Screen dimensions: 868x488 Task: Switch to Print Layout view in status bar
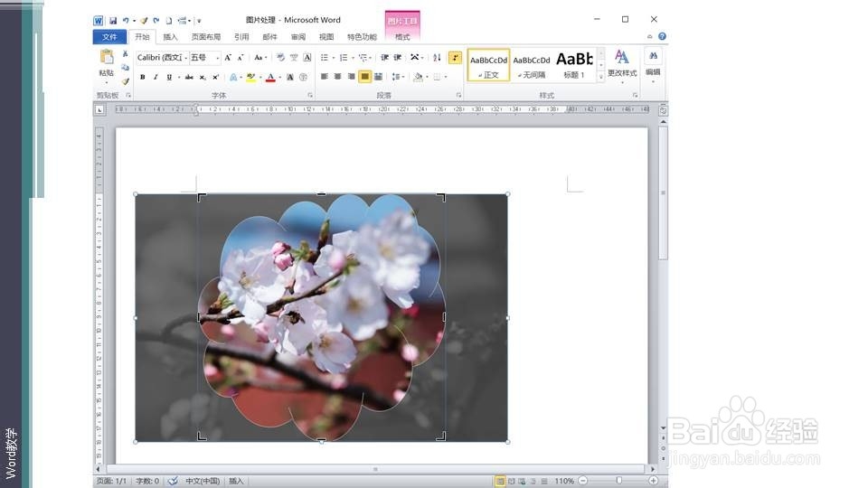tap(500, 482)
